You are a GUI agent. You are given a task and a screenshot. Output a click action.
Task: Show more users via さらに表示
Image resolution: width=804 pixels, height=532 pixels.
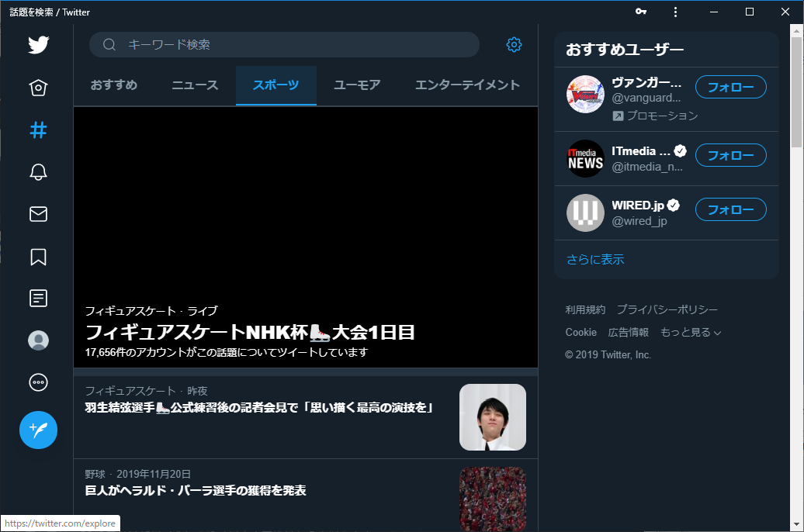(x=594, y=259)
